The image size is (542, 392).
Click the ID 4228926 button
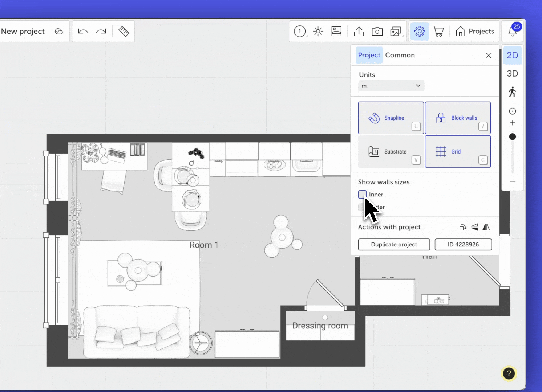463,245
